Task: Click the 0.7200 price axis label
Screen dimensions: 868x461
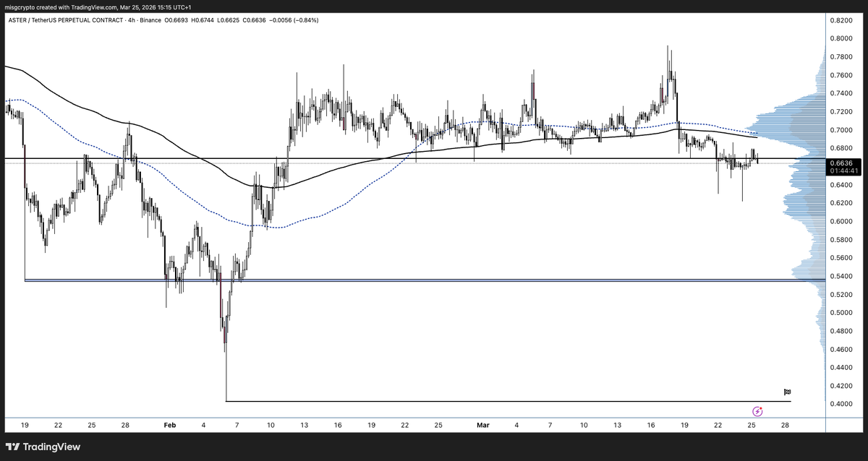Action: click(841, 112)
